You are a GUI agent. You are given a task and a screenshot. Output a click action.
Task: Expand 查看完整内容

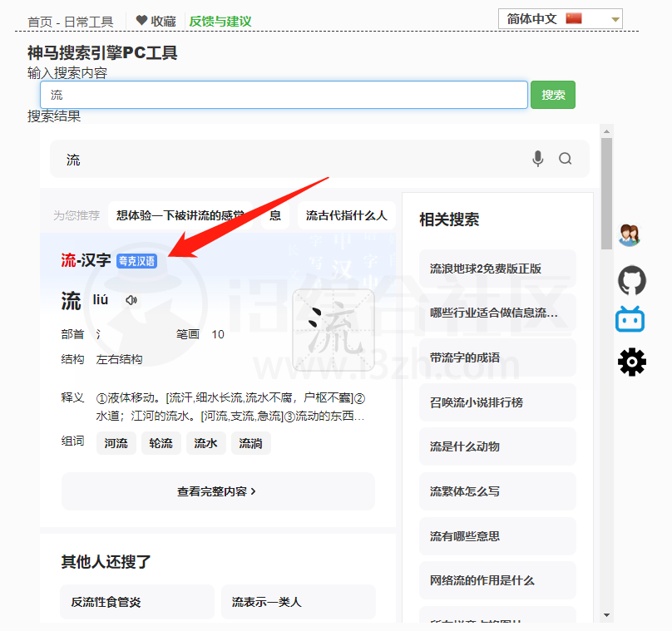coord(218,491)
